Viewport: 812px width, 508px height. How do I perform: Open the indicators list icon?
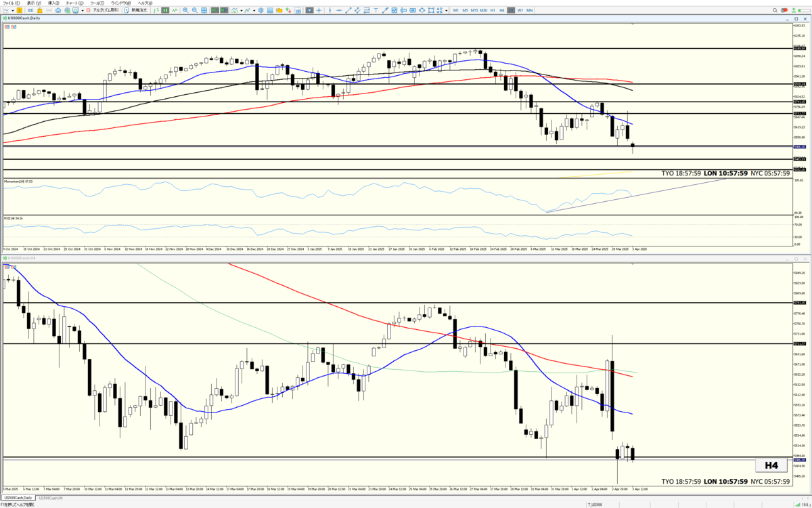pyautogui.click(x=234, y=10)
